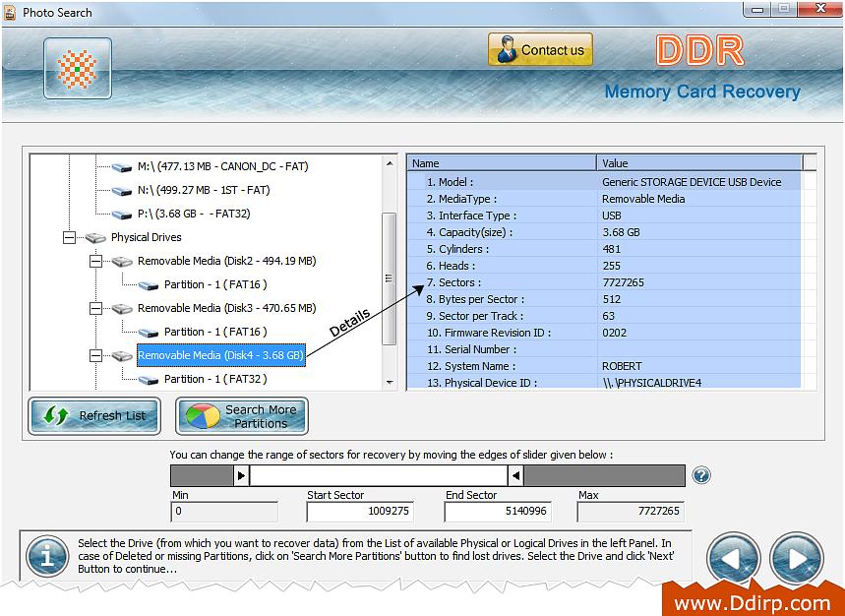Select Removable Media Disk2 494.19 MB
Viewport: 845px width, 616px height.
tap(227, 262)
